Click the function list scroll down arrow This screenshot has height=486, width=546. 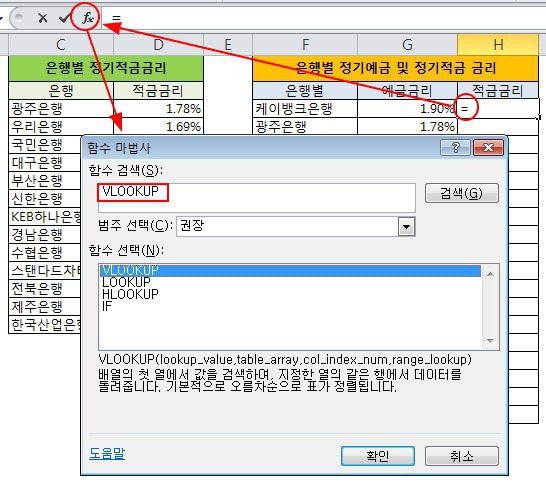click(490, 340)
